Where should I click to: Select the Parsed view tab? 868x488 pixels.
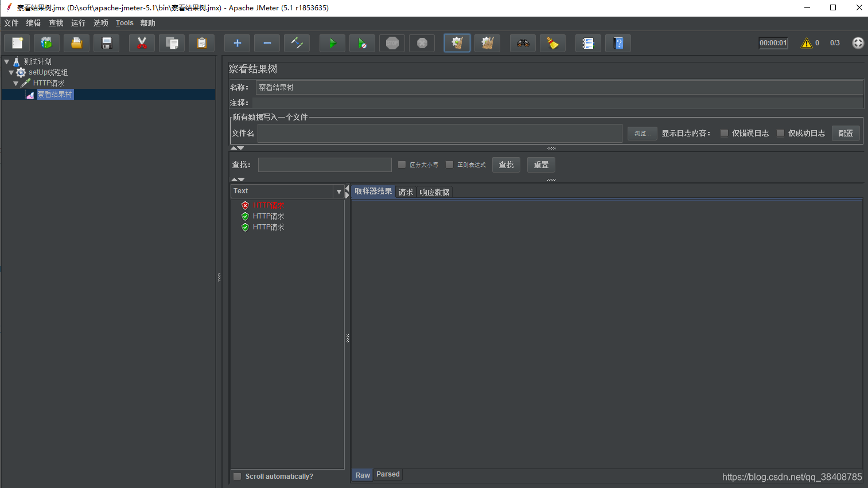(388, 474)
